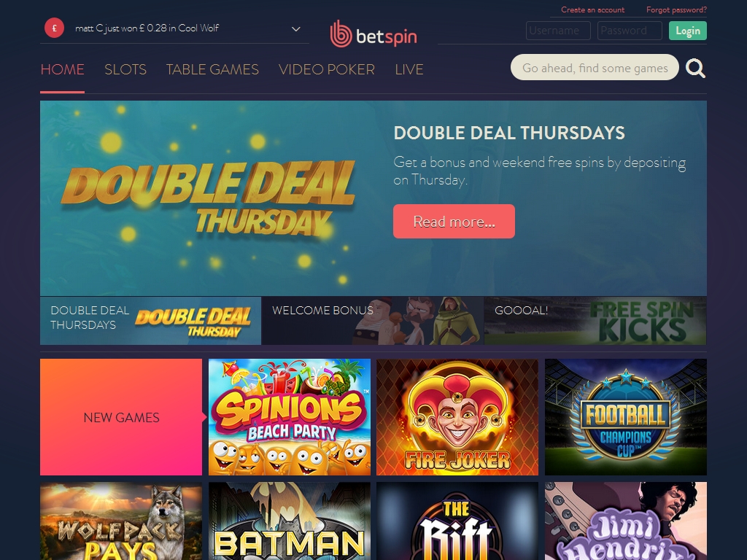Click the magnifying glass search icon
Screen dimensions: 747x560
pos(695,68)
